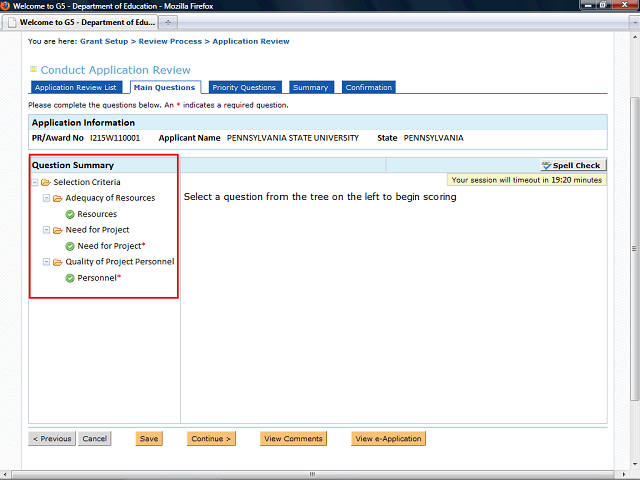The width and height of the screenshot is (640, 480).
Task: Open a new browser tab with plus button
Action: [168, 22]
